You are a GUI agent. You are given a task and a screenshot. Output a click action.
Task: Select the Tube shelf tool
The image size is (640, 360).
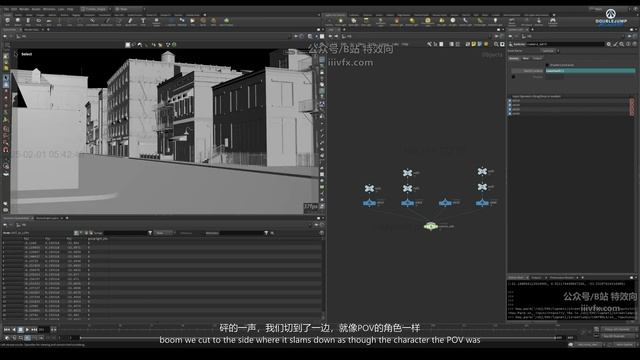coord(28,21)
